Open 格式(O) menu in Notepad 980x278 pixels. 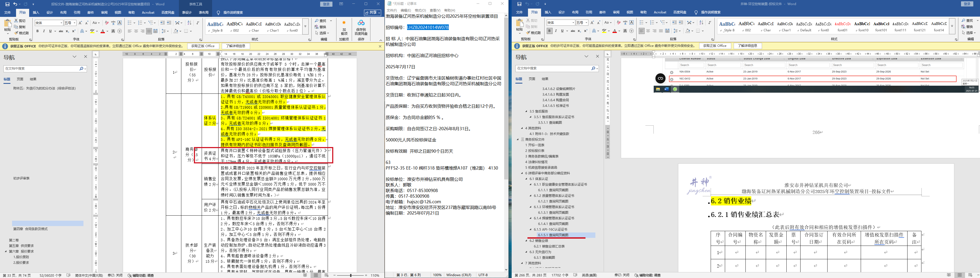click(x=420, y=10)
